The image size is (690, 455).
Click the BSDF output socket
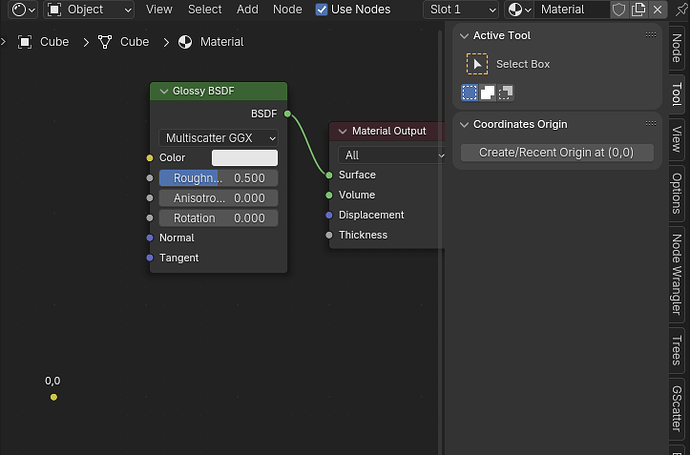(287, 114)
